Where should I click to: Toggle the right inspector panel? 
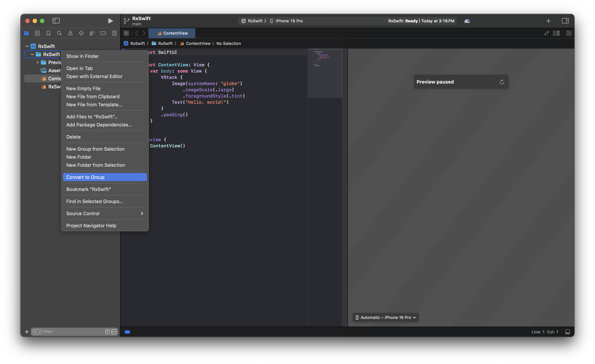pos(565,21)
